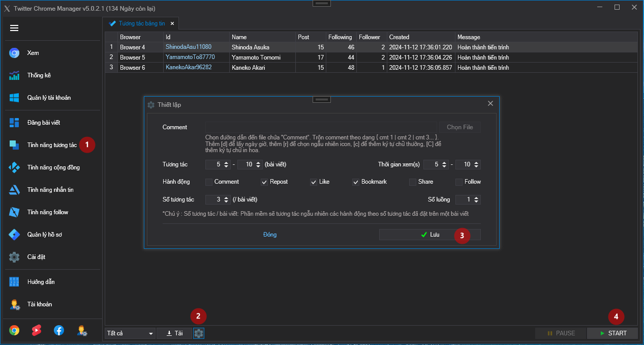This screenshot has height=345, width=644.
Task: Open the hamburger menu icon
Action: 14,28
